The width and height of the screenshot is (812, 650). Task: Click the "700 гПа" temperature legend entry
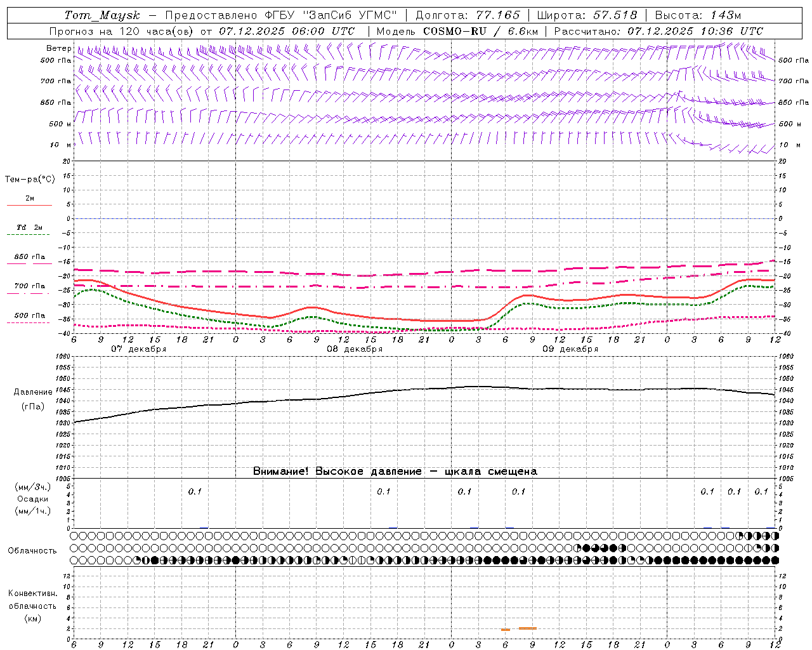point(29,286)
